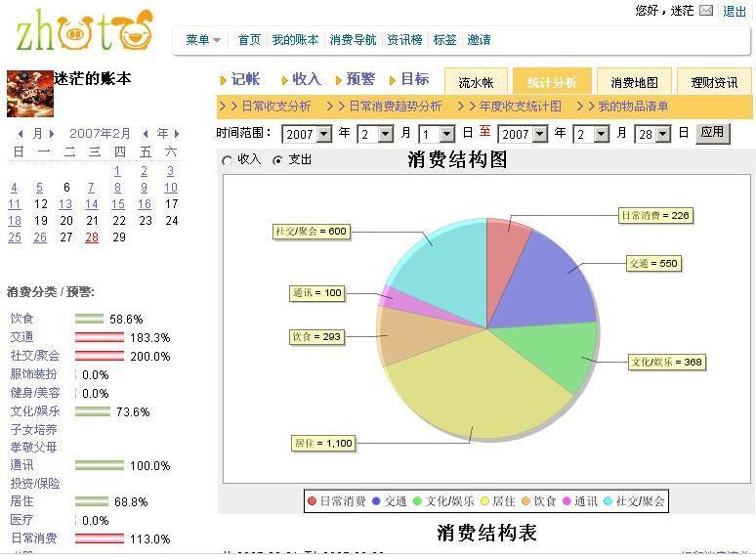Switch to the 流水帐 tab

476,83
